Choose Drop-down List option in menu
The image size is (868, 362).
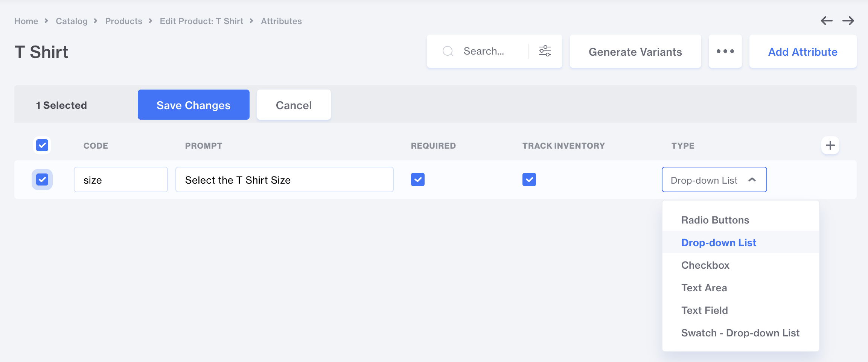click(x=740, y=242)
